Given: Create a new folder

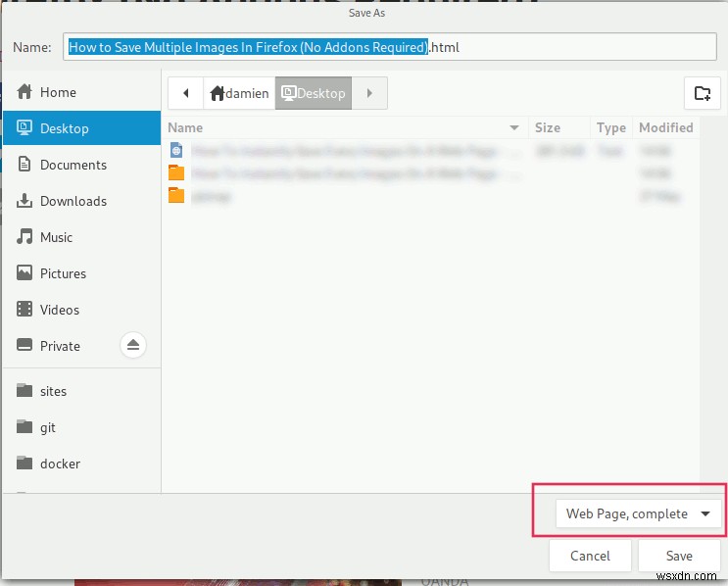Looking at the screenshot, I should tap(702, 93).
